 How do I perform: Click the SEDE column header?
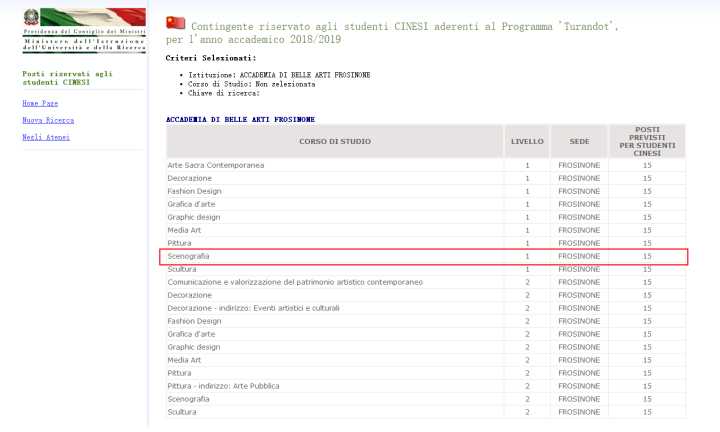tap(579, 141)
